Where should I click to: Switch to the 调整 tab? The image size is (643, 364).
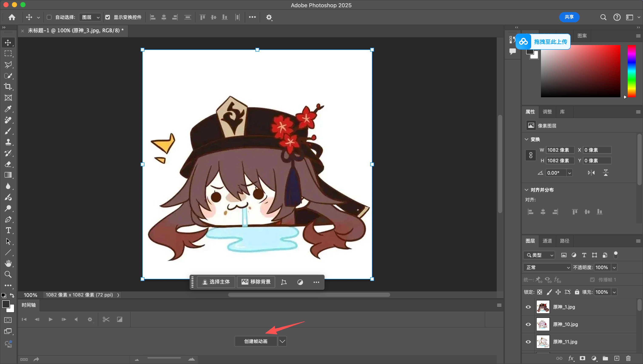pyautogui.click(x=547, y=112)
